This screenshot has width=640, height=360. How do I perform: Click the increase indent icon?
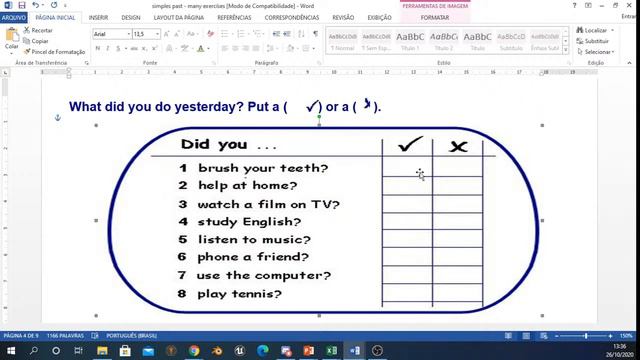pyautogui.click(x=287, y=34)
